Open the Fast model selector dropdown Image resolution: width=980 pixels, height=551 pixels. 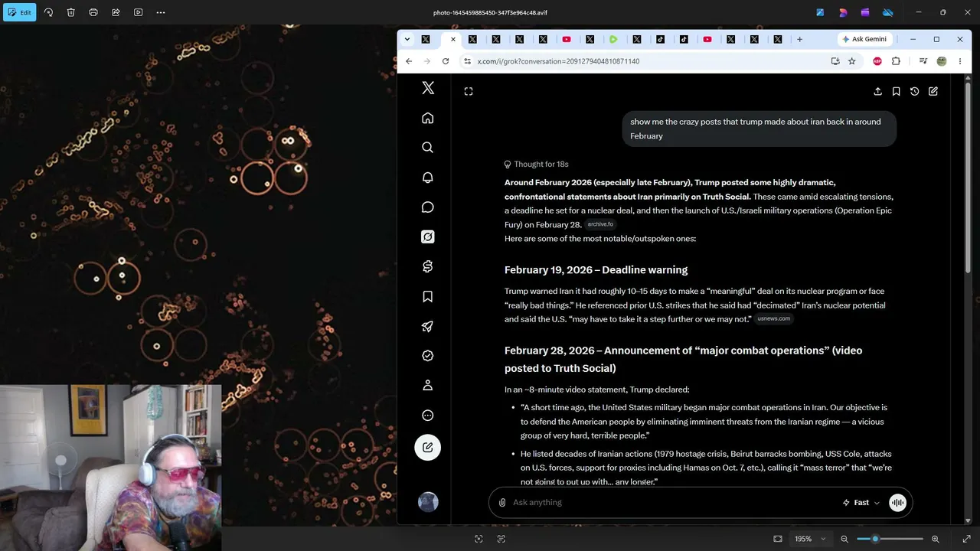pyautogui.click(x=861, y=503)
